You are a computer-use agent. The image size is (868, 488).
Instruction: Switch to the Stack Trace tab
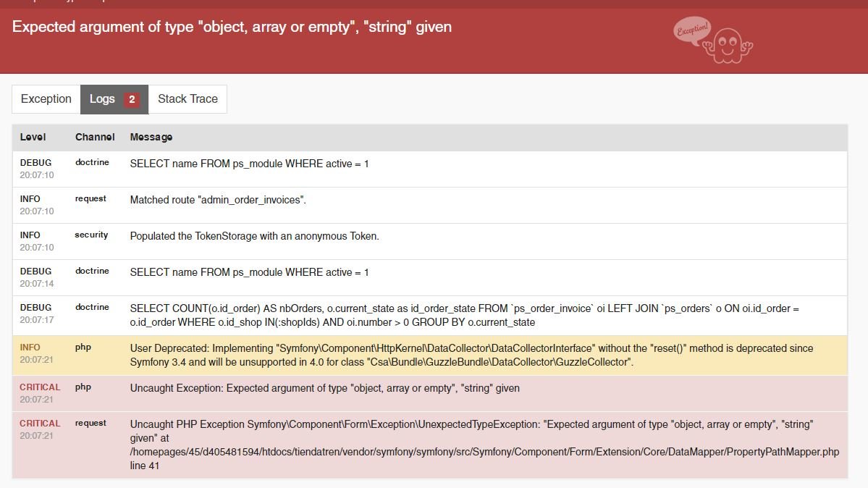tap(187, 99)
